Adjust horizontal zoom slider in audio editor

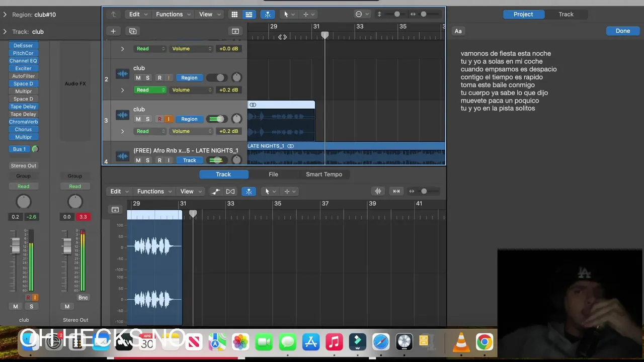424,191
